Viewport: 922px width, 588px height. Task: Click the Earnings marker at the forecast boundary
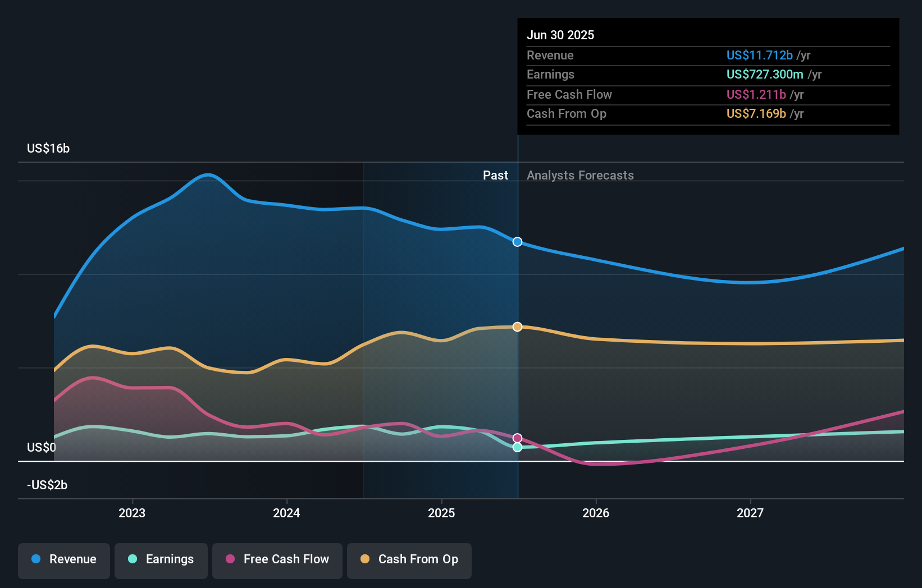[x=517, y=447]
